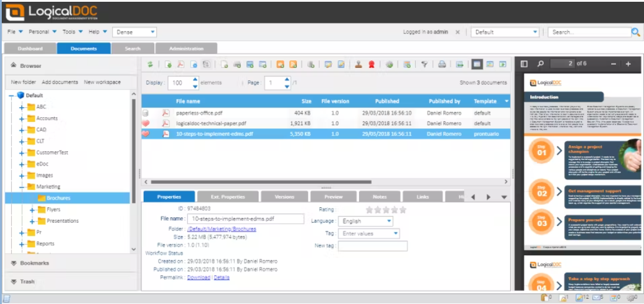
Task: Click the magnifier find icon in PDF viewer
Action: point(541,64)
